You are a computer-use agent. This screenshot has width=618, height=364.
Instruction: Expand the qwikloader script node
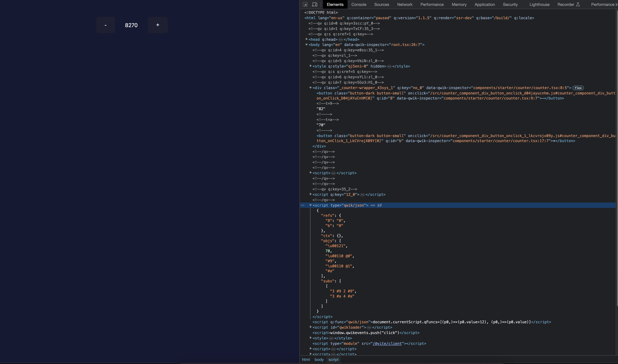click(311, 327)
